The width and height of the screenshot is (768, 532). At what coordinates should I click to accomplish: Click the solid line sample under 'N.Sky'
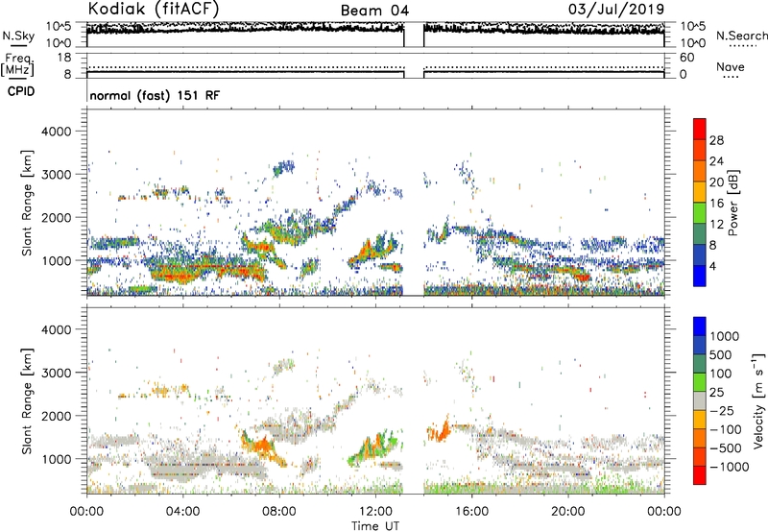(18, 46)
